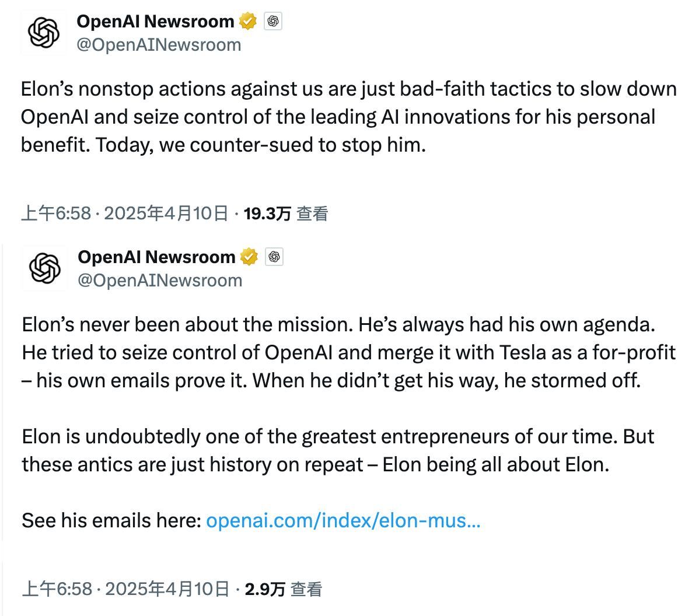The image size is (699, 616).
Task: Click the "See his emails here:" text
Action: coord(111,520)
